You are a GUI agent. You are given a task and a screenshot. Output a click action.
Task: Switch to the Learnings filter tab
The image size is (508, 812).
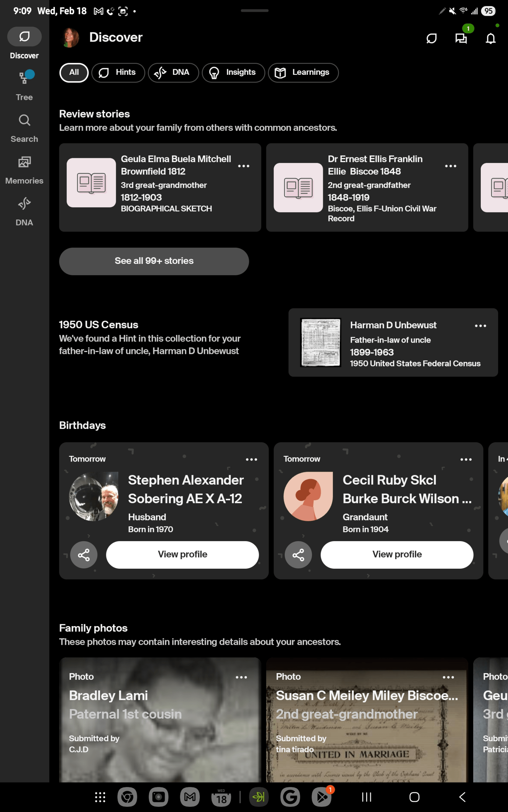pyautogui.click(x=303, y=73)
